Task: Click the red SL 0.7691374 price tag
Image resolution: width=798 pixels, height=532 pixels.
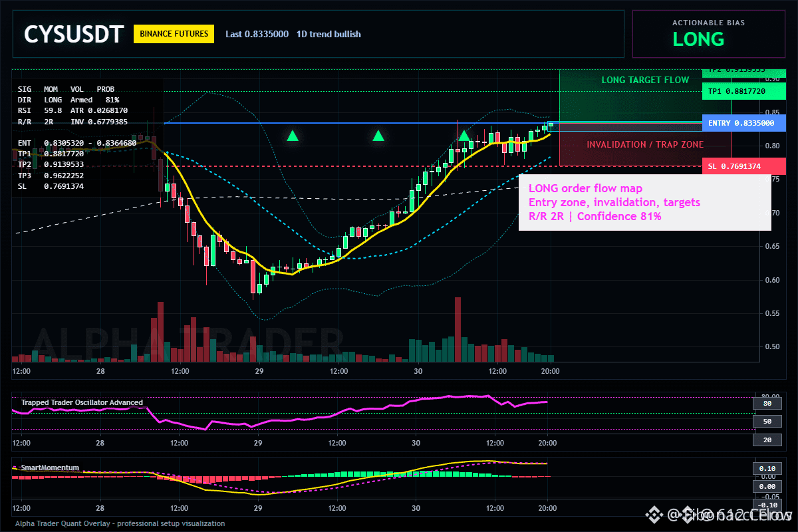Action: (743, 166)
